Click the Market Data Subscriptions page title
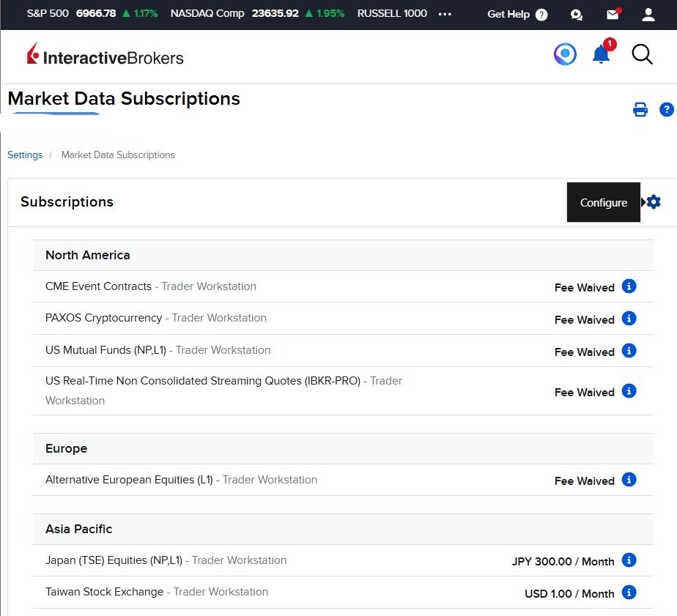Image resolution: width=677 pixels, height=616 pixels. (x=124, y=98)
